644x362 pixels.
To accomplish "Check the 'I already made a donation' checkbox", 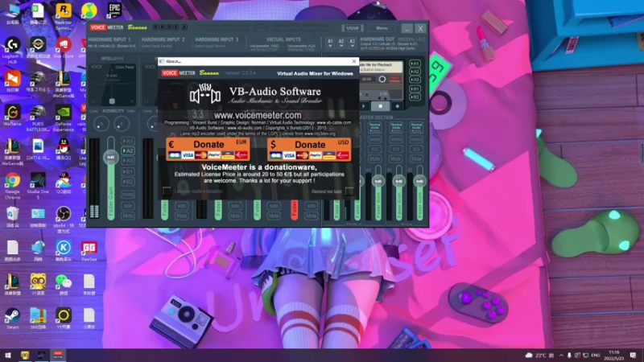I will [167, 191].
